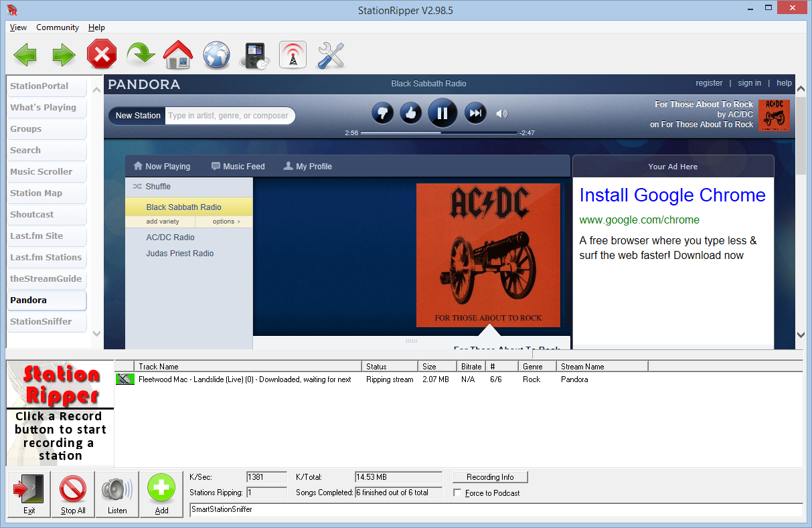Viewport: 812px width, 528px height.
Task: Select the Music Scroller sidebar tab
Action: 47,172
